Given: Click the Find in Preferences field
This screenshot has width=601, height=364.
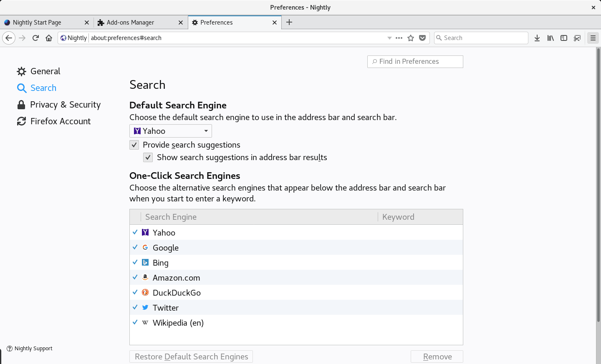Looking at the screenshot, I should point(415,62).
